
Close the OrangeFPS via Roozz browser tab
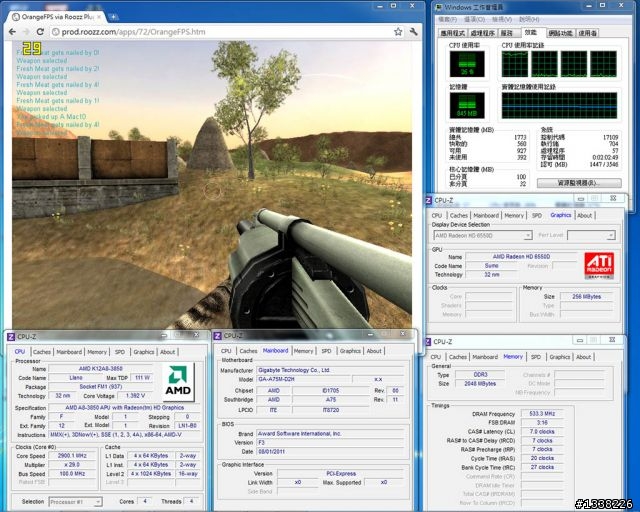(x=99, y=17)
